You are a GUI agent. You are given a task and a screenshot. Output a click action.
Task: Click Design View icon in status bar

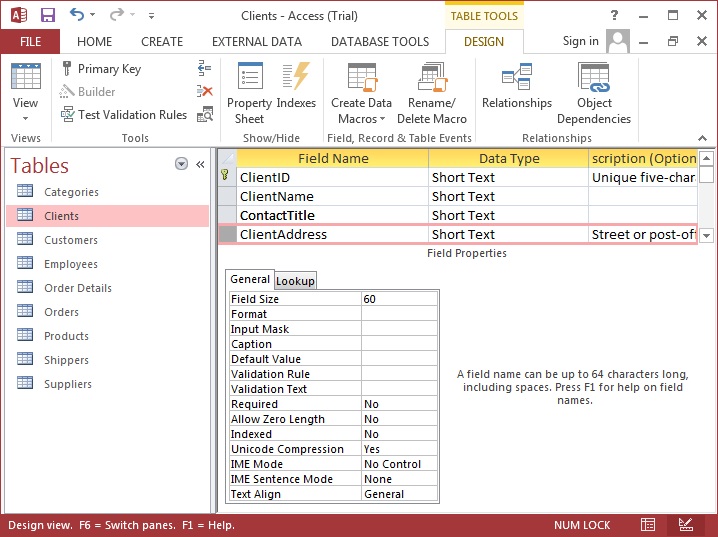pyautogui.click(x=685, y=525)
